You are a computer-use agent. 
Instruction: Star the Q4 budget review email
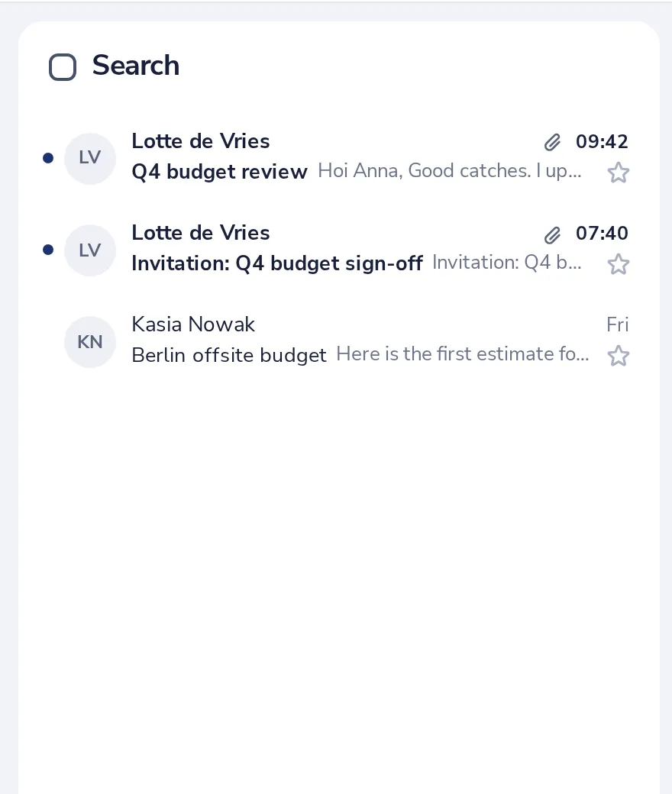[618, 173]
